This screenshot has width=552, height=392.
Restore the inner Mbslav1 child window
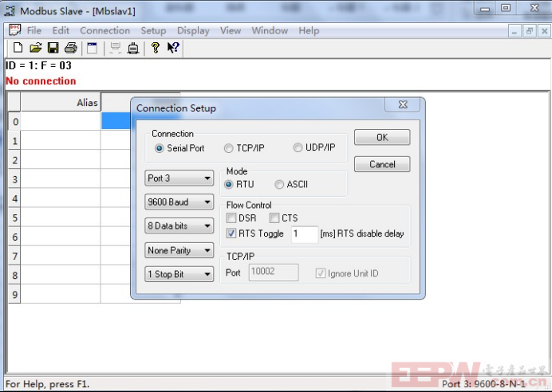[529, 32]
